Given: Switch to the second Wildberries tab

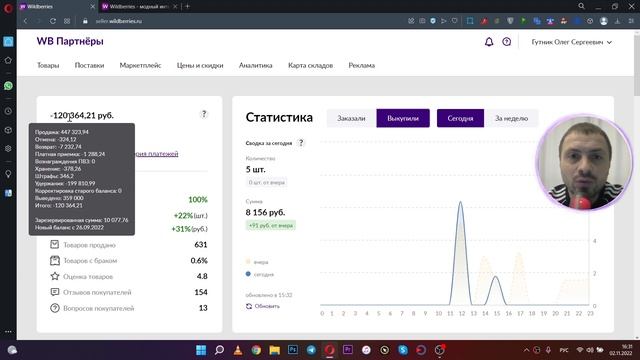Looking at the screenshot, I should (139, 7).
